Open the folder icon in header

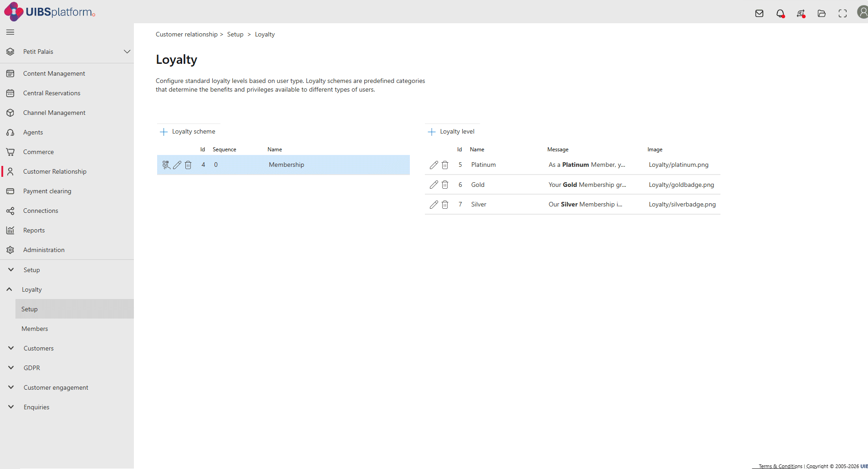coord(822,13)
